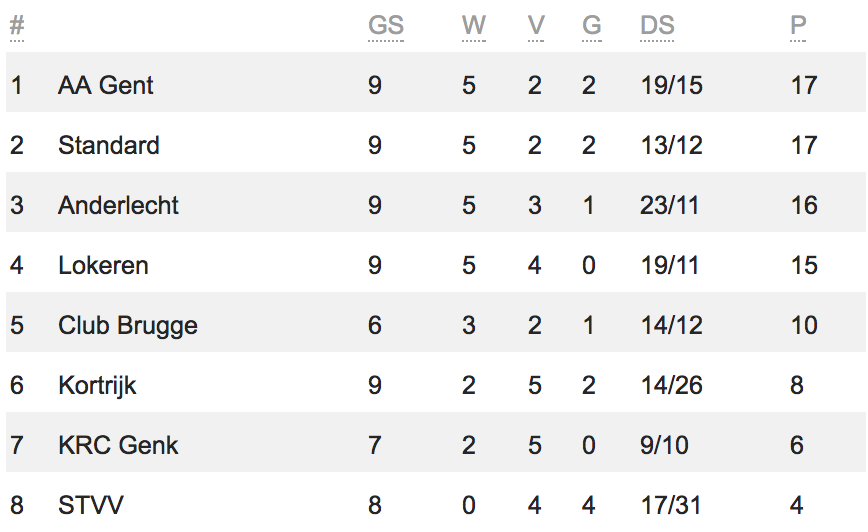Select the STVV team name
Screen dimensions: 868x532
click(91, 505)
